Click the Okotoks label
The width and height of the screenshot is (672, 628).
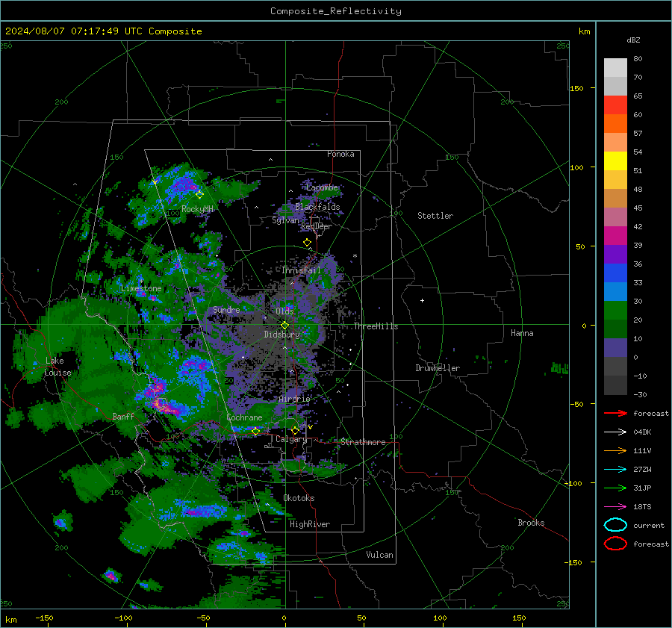click(x=299, y=498)
